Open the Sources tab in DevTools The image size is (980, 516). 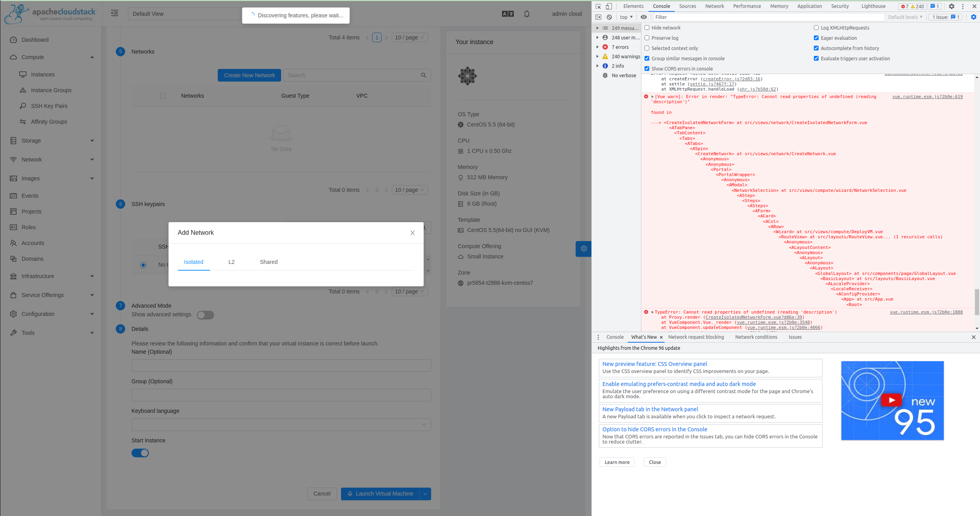[687, 6]
